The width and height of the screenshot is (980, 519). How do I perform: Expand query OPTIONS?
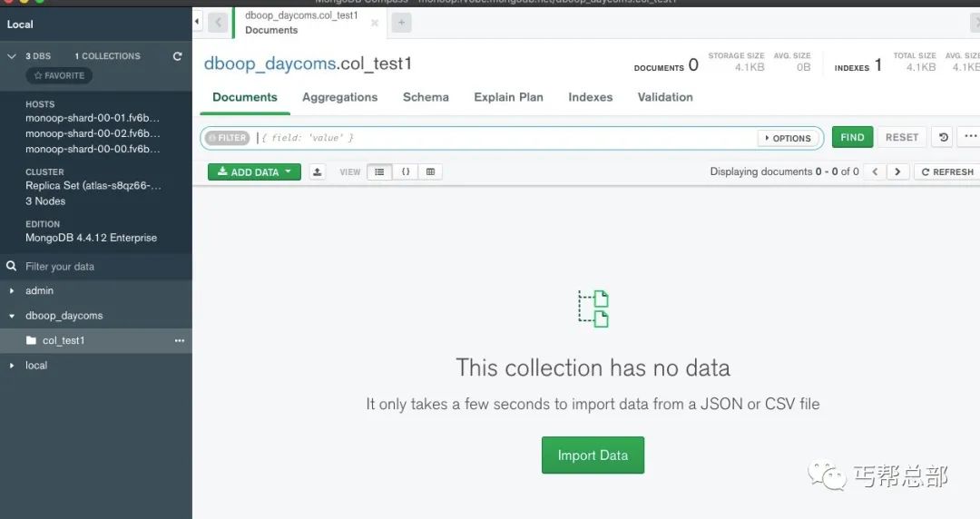point(789,138)
